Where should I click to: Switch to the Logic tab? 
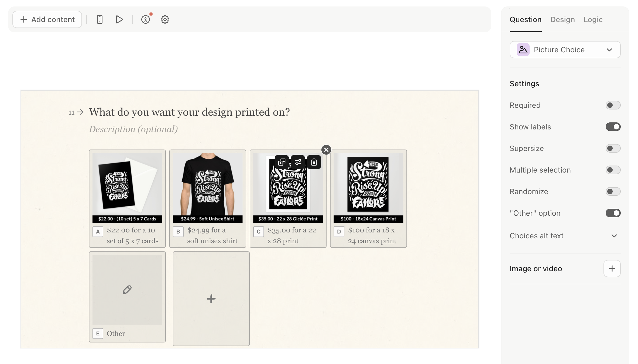click(x=593, y=19)
